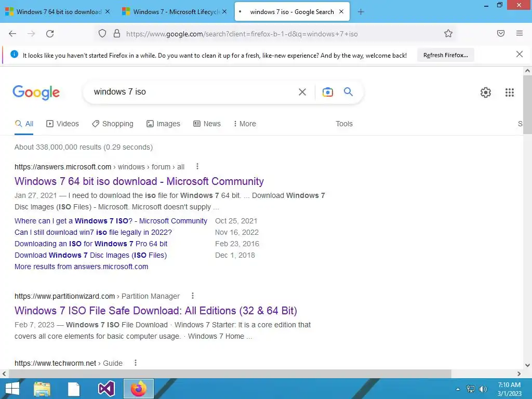
Task: Open the Windows Start menu
Action: (x=12, y=389)
